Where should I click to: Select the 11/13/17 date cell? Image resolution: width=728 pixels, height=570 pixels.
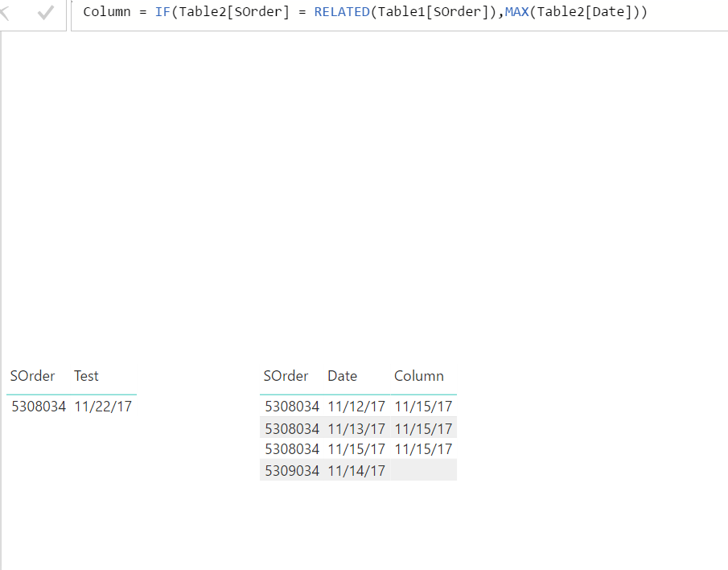click(x=356, y=429)
